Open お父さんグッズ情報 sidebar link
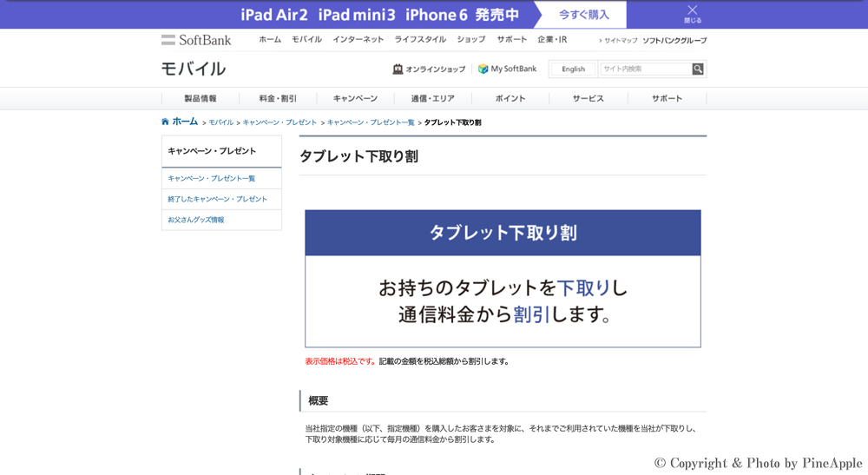This screenshot has height=475, width=868. click(196, 221)
